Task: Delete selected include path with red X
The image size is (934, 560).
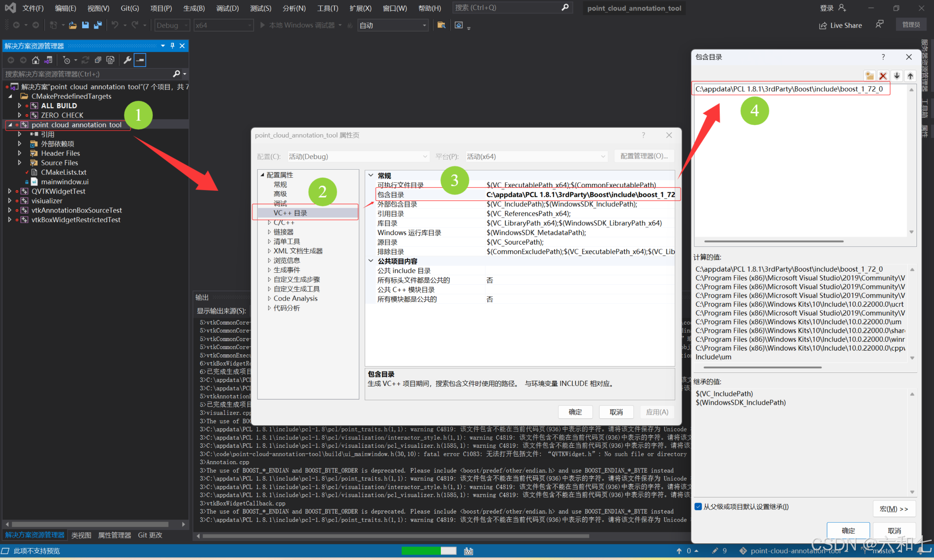Action: pyautogui.click(x=883, y=76)
